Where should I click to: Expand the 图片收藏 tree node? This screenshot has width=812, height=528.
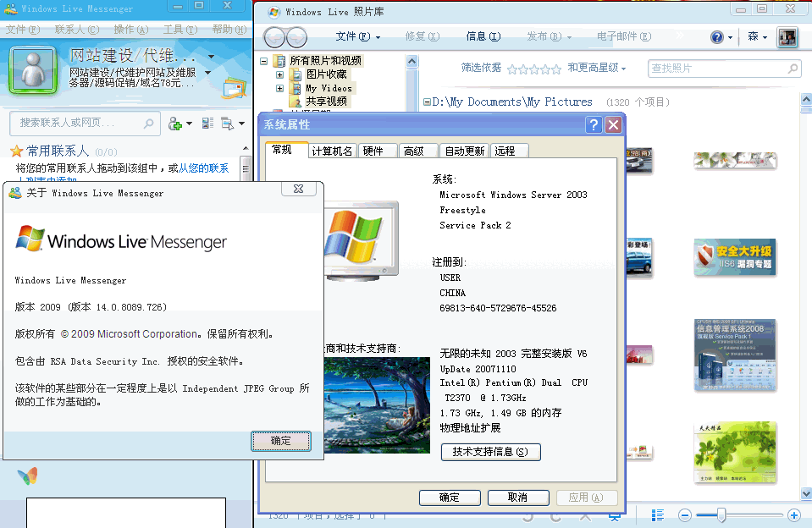pyautogui.click(x=279, y=74)
